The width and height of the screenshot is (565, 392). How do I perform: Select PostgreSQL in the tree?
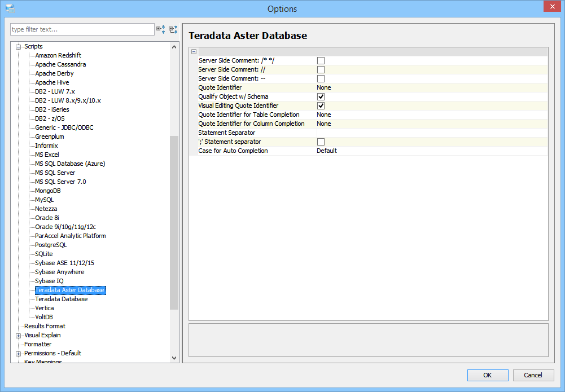(x=51, y=245)
